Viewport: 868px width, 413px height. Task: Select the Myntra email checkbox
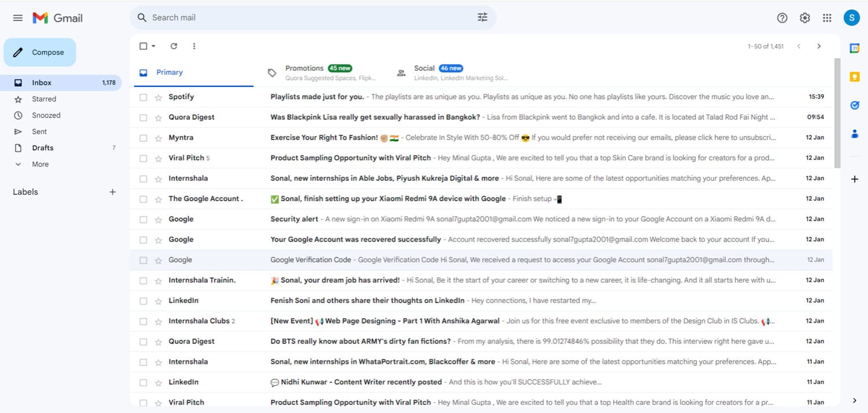pyautogui.click(x=144, y=138)
